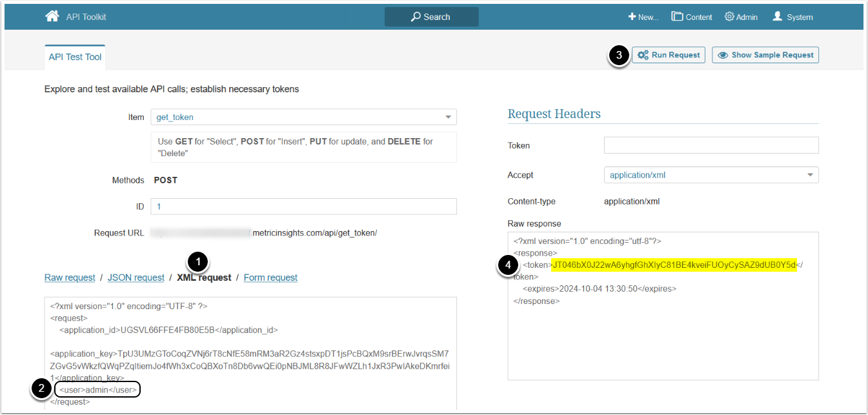
Task: Click the plus icon next to New...
Action: (x=632, y=17)
